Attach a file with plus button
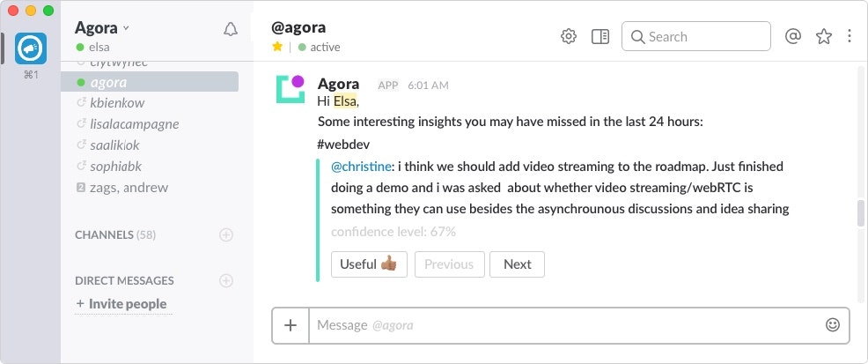The height and width of the screenshot is (364, 868). pos(291,325)
